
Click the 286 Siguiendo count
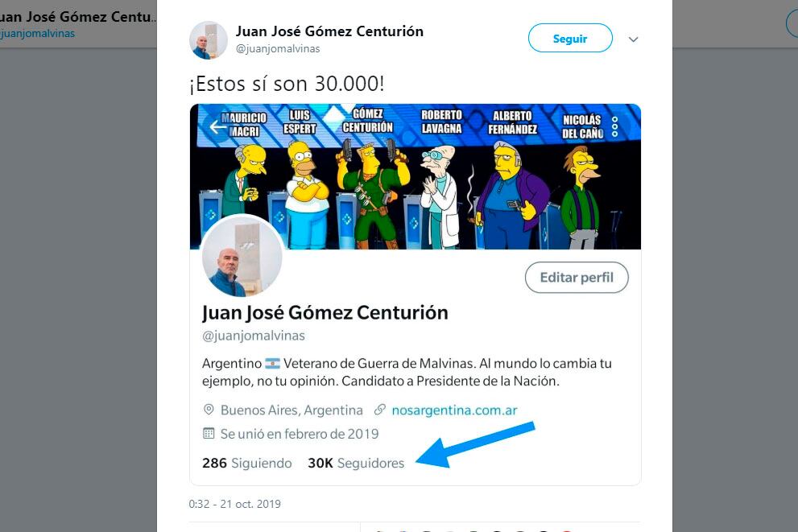coord(246,463)
